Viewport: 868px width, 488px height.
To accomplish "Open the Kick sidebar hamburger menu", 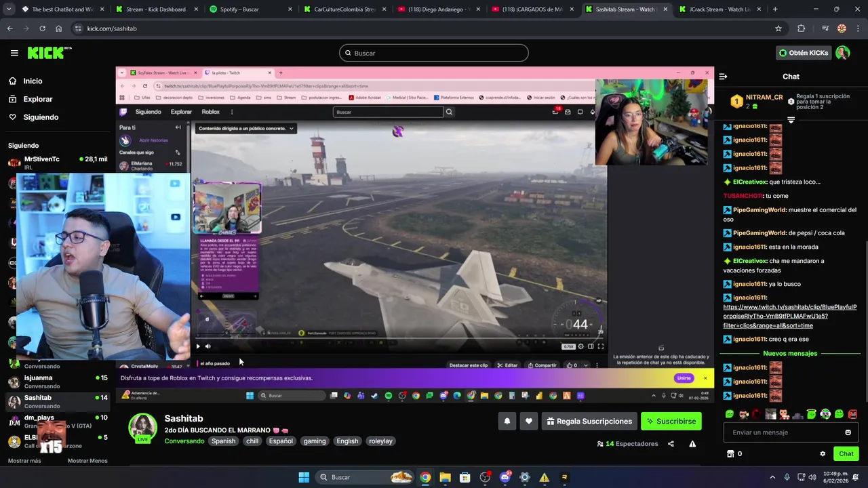I will point(14,53).
